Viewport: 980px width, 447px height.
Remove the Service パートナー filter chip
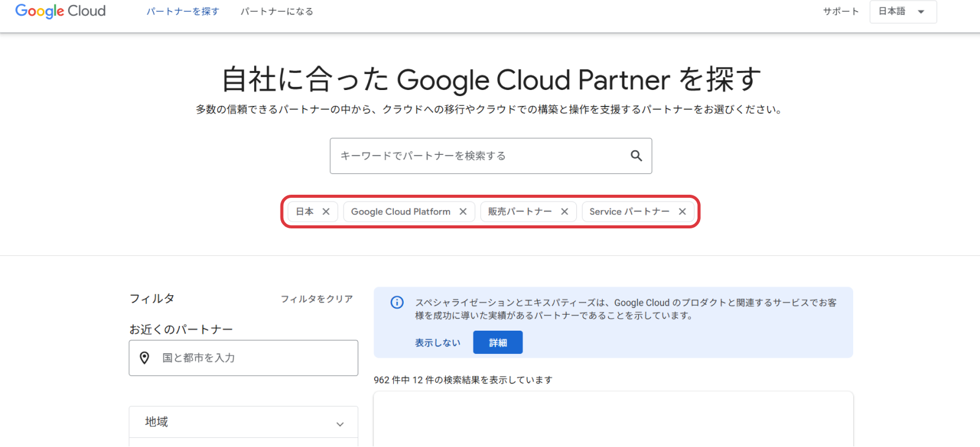pyautogui.click(x=682, y=211)
